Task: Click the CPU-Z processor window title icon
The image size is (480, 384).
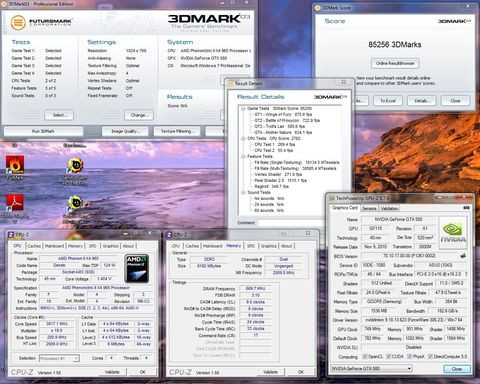Action: (11, 235)
